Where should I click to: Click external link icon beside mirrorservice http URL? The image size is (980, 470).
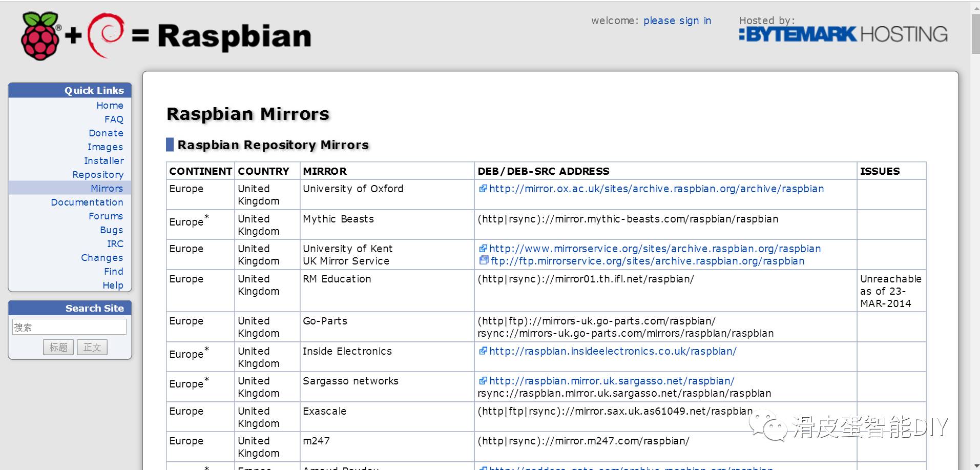click(x=483, y=249)
